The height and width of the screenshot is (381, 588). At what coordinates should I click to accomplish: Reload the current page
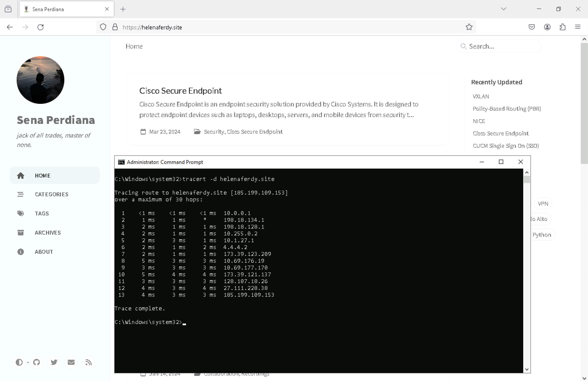coord(40,27)
